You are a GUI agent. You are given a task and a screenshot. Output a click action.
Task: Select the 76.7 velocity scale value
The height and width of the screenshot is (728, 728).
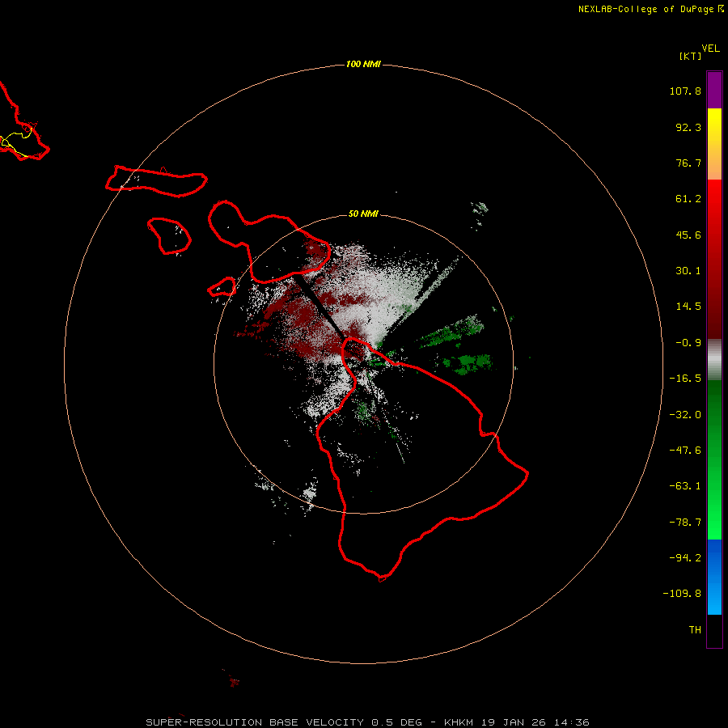point(688,163)
